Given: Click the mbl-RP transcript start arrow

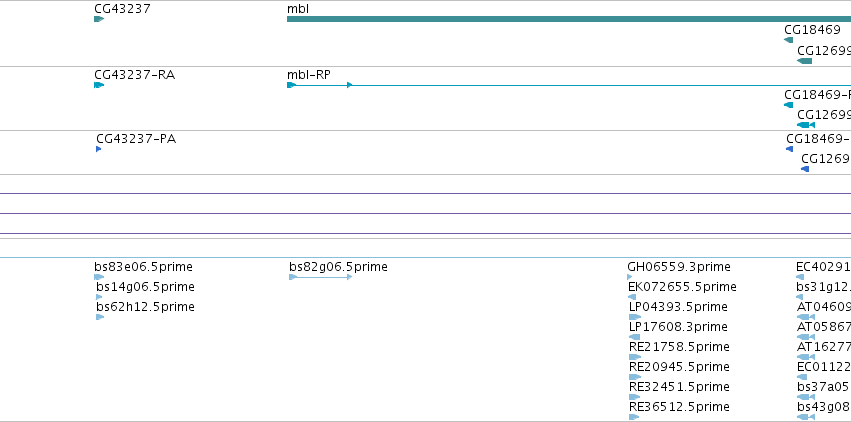Looking at the screenshot, I should pyautogui.click(x=291, y=85).
